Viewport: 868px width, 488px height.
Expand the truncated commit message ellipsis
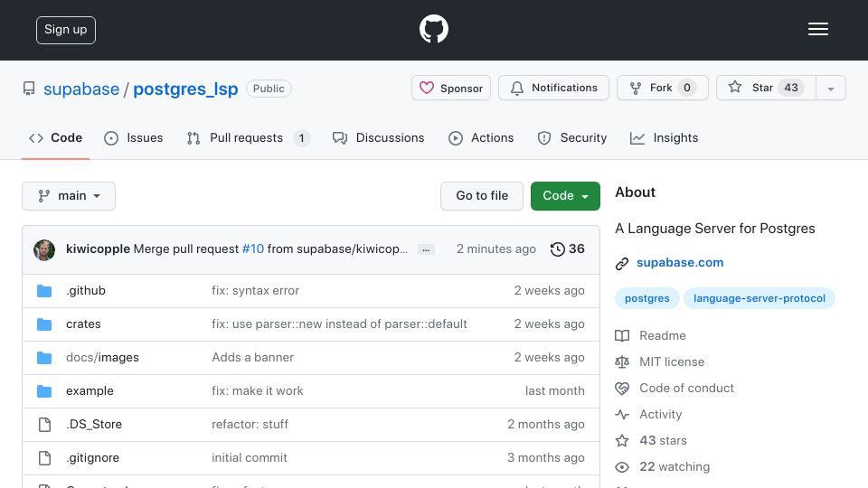426,249
